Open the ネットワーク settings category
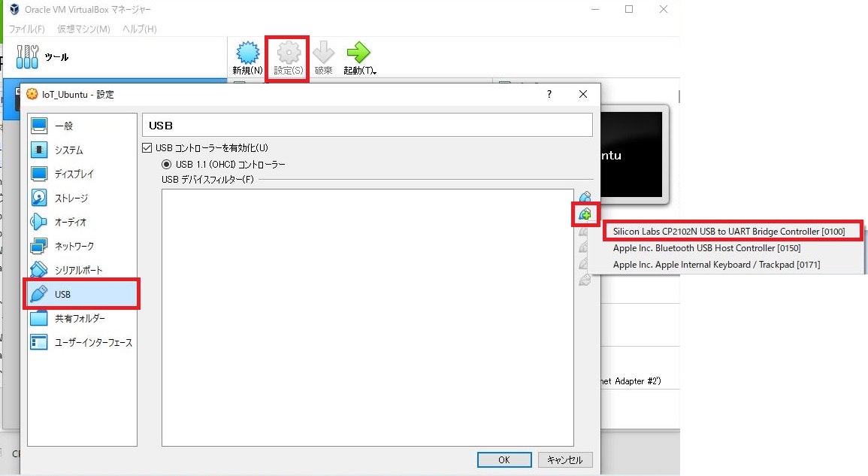 tap(82, 246)
